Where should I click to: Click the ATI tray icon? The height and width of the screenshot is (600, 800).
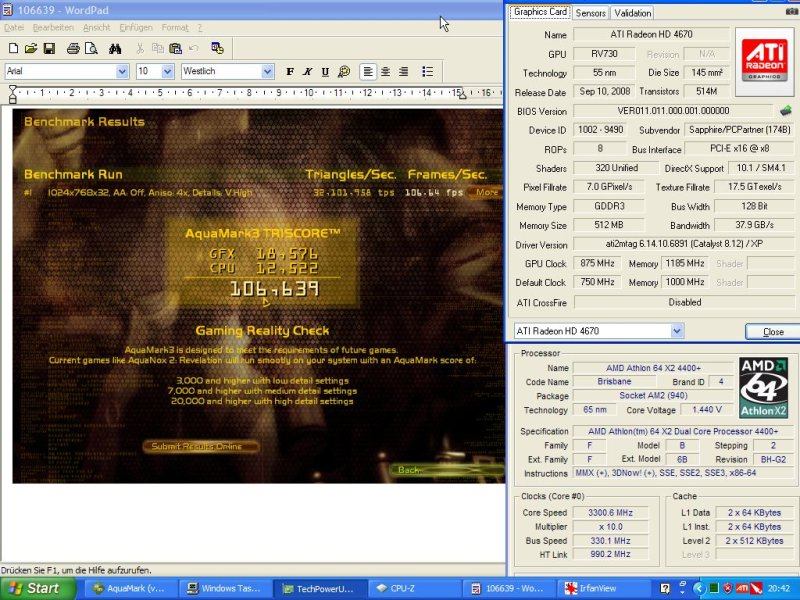742,588
